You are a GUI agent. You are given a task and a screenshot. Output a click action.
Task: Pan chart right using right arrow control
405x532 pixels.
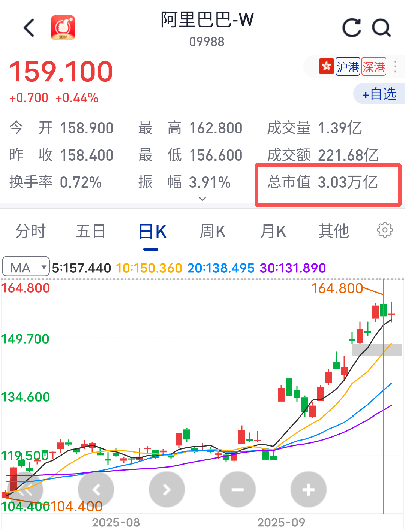pyautogui.click(x=166, y=489)
